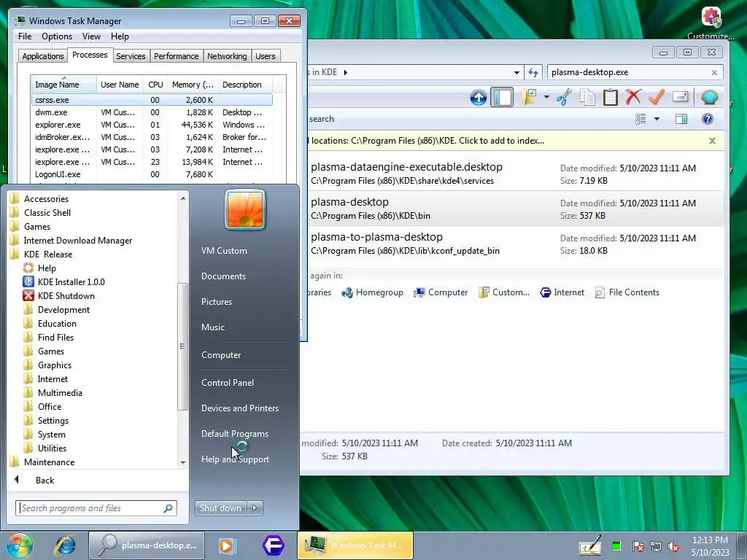Click the Classic Shell settings shell icon

(709, 97)
